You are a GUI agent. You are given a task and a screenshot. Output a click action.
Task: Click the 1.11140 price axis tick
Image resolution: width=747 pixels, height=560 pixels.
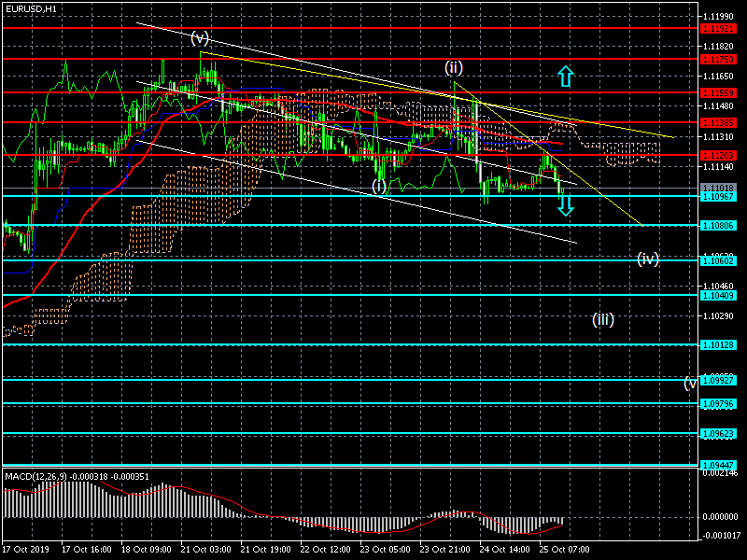pos(718,167)
